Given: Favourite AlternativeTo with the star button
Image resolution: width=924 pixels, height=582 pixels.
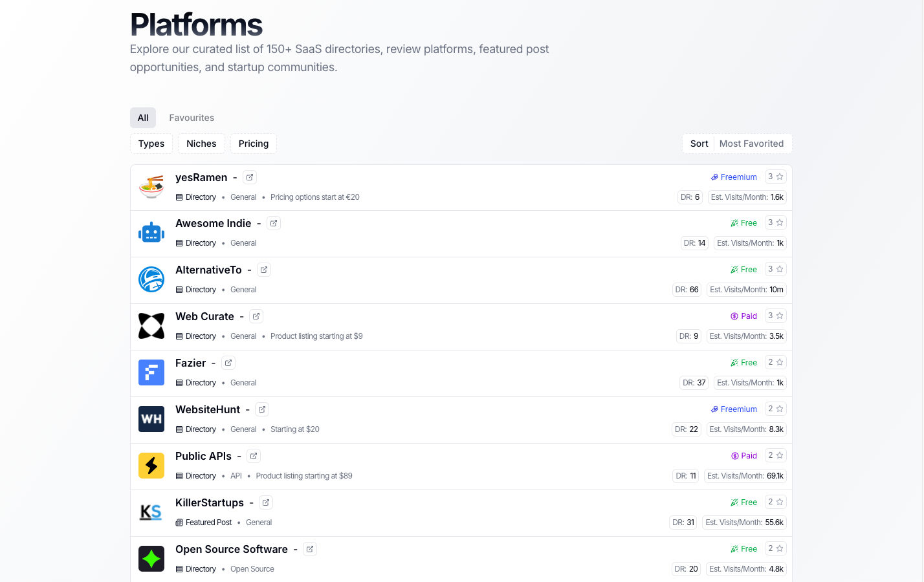Looking at the screenshot, I should (x=776, y=269).
